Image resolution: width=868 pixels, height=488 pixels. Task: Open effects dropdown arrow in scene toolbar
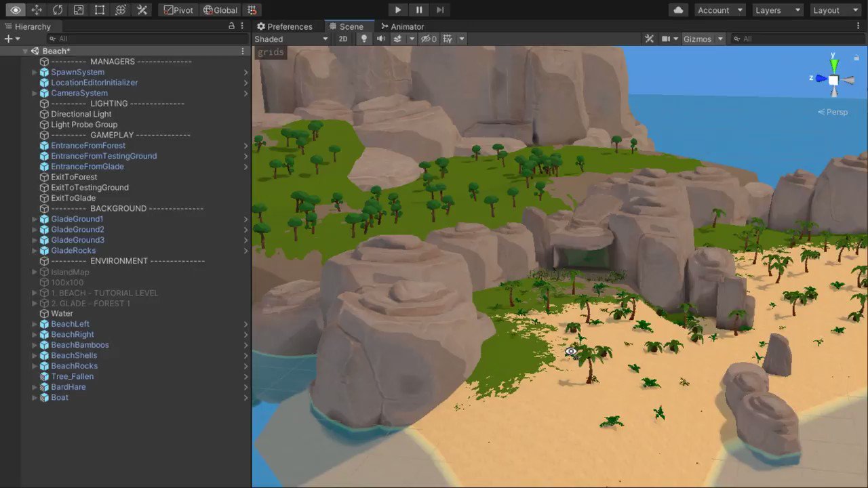pos(412,39)
